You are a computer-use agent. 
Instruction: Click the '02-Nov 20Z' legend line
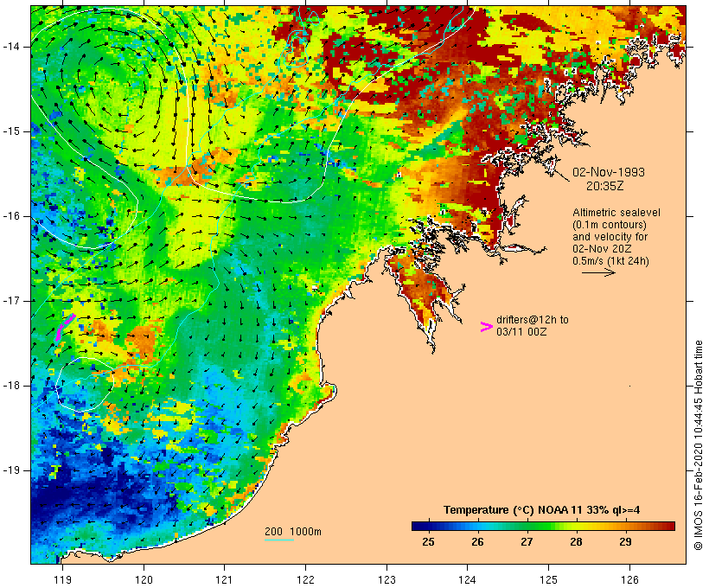pyautogui.click(x=602, y=249)
